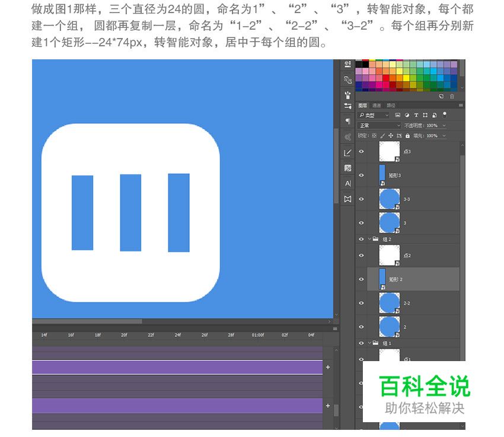Enable Lock all with the padlock icon
Viewport: 504px width, 437px height.
(408, 135)
